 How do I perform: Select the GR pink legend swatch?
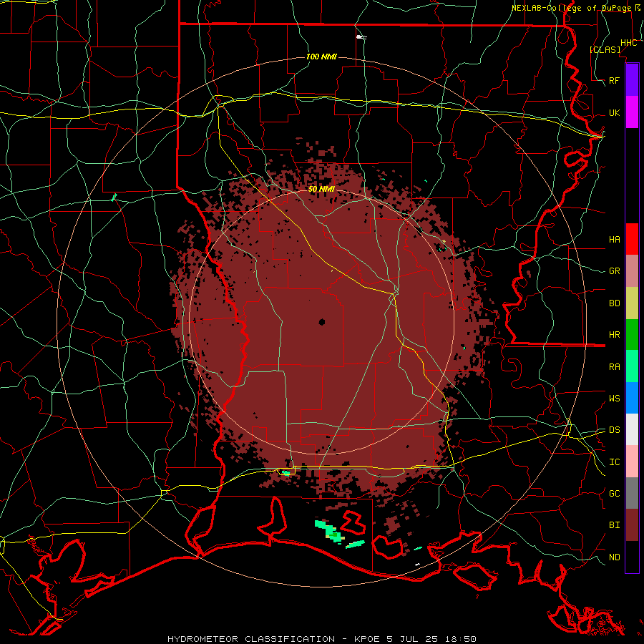tap(632, 271)
